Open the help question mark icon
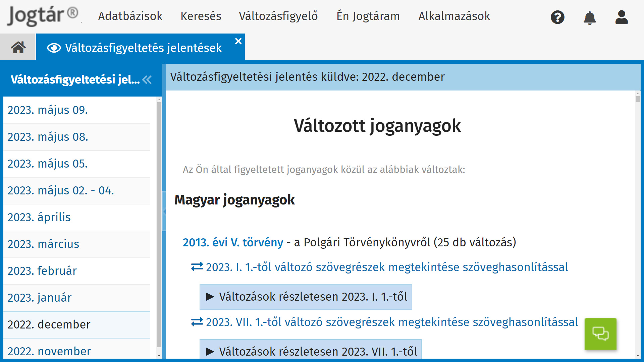 pos(557,17)
